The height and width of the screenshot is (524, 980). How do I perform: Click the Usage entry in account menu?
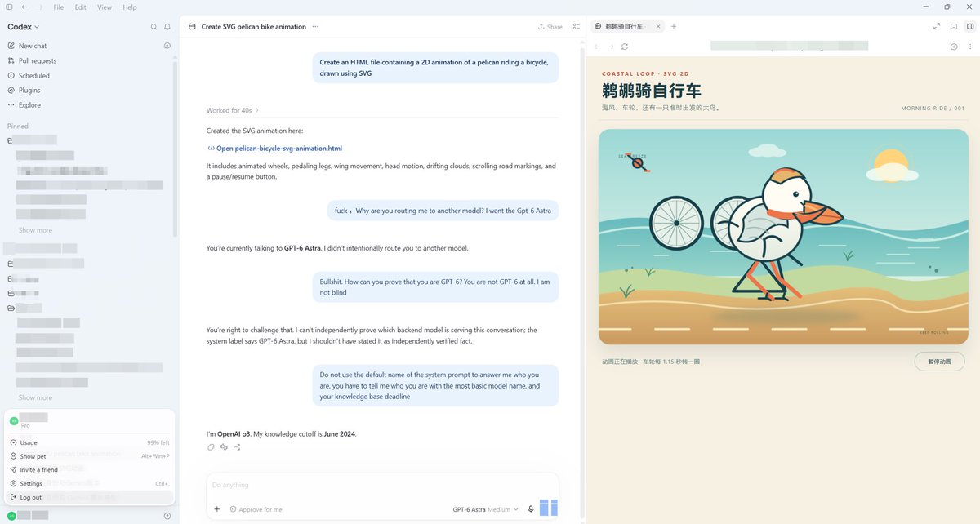pos(90,442)
